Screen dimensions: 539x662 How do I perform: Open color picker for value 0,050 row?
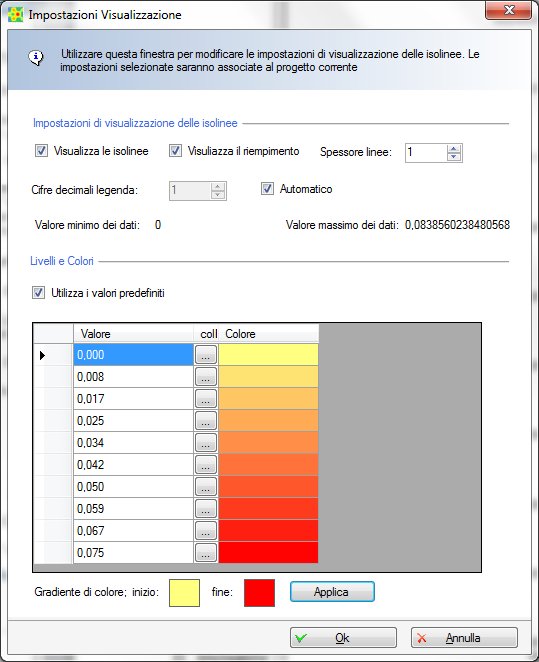(x=206, y=486)
